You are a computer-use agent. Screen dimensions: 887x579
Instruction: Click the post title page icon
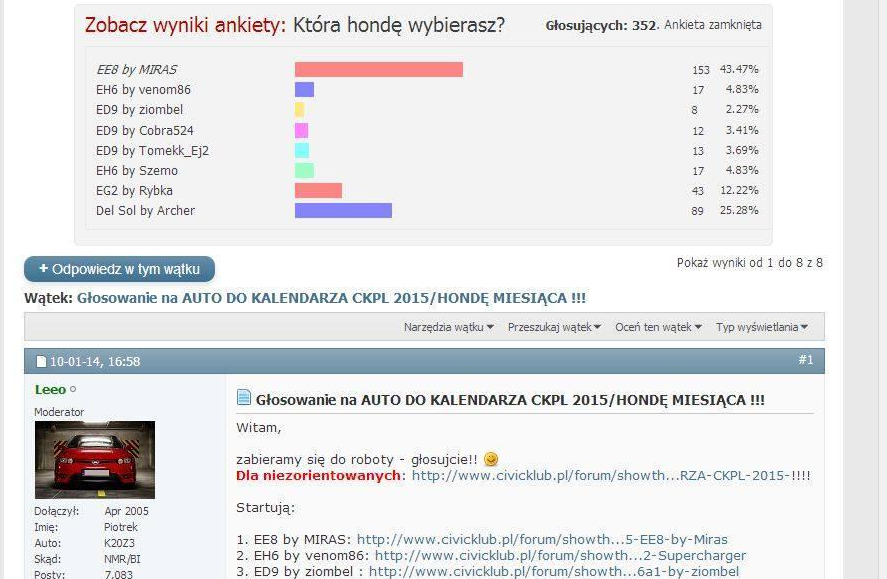pyautogui.click(x=244, y=399)
